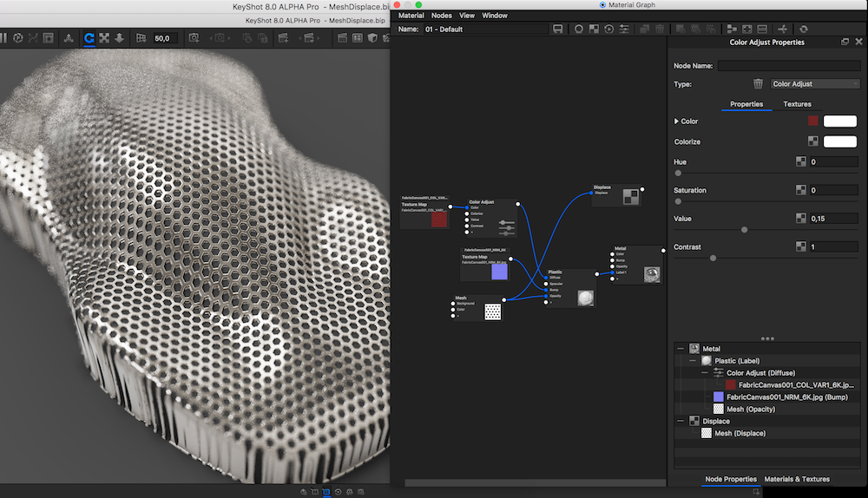
Task: Click the white Color swatch
Action: pos(839,121)
